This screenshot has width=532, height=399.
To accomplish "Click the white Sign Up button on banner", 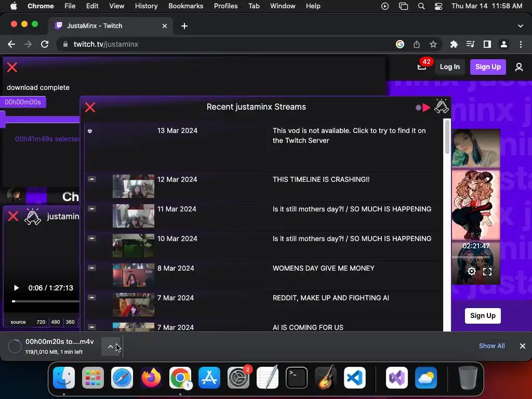I will (x=483, y=316).
